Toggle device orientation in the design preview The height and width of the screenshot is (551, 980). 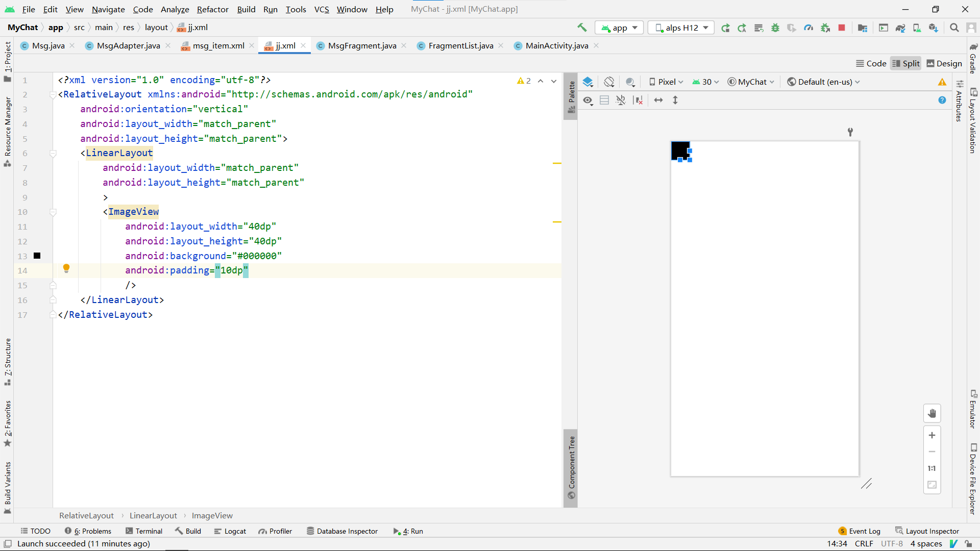pyautogui.click(x=609, y=82)
